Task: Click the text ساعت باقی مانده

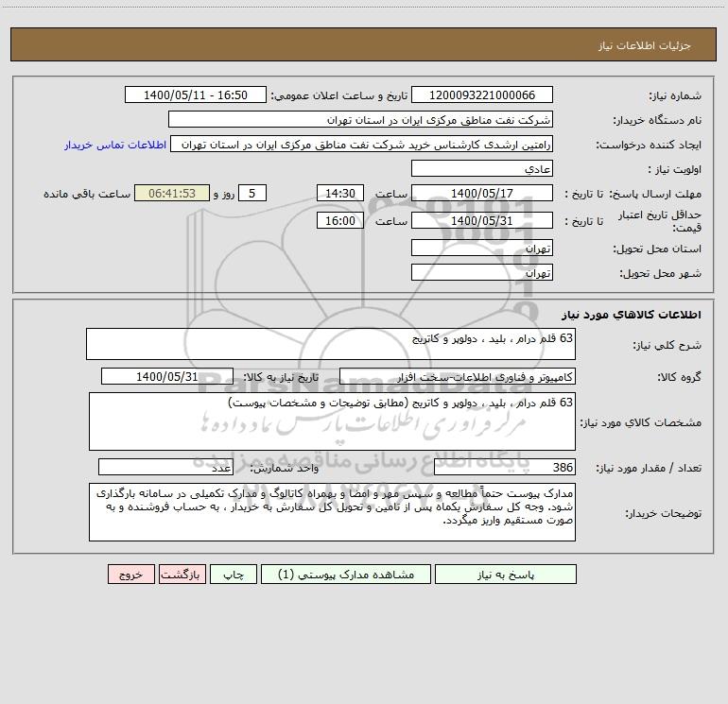Action: tap(87, 194)
